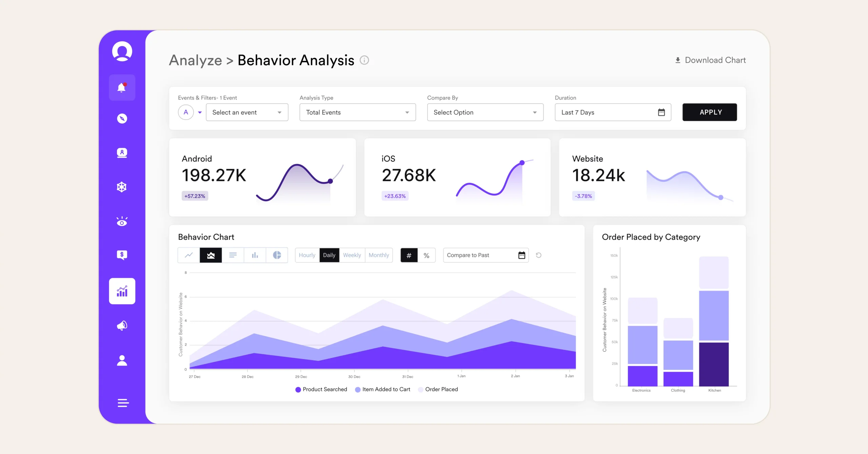Viewport: 868px width, 454px height.
Task: Click the event A circle badge
Action: [186, 112]
